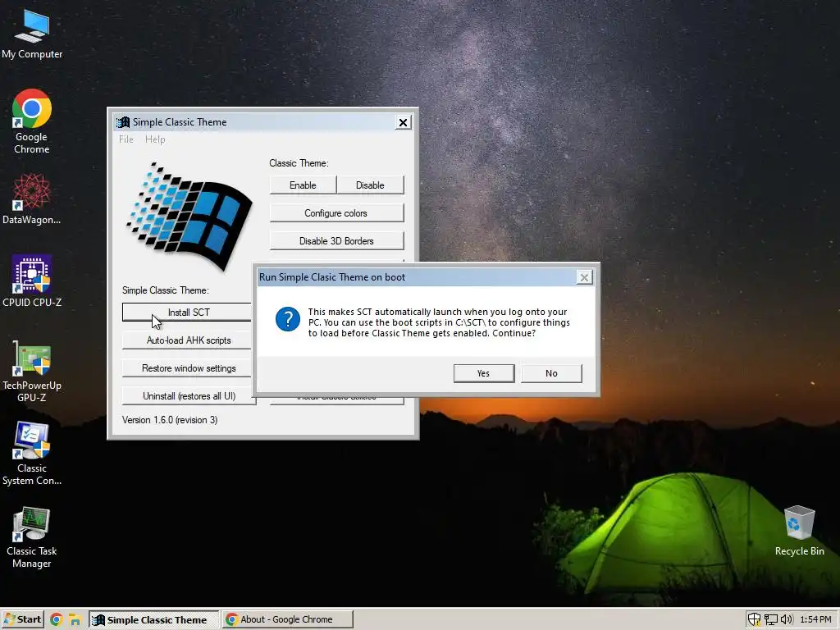Switch to About - Google Chrome taskbar button
840x630 pixels.
coord(287,619)
